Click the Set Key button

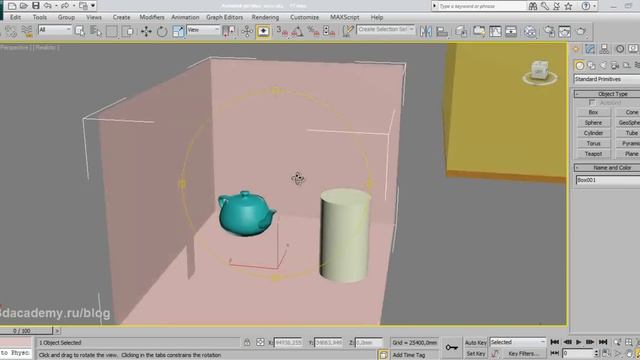click(476, 353)
